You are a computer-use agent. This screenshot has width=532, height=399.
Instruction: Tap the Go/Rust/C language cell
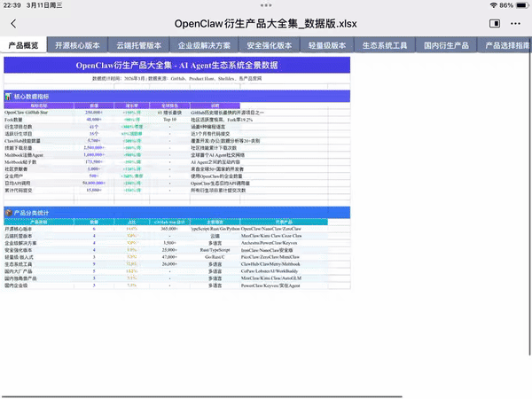coord(215,257)
